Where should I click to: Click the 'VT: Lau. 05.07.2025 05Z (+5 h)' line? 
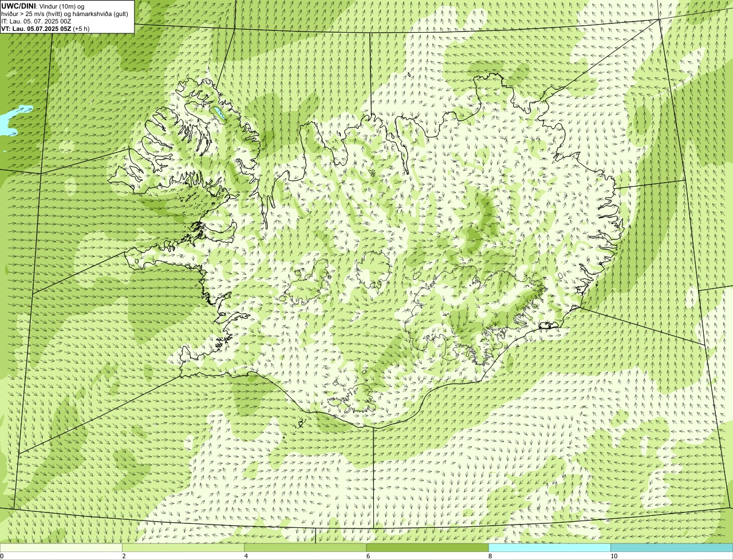coord(45,28)
